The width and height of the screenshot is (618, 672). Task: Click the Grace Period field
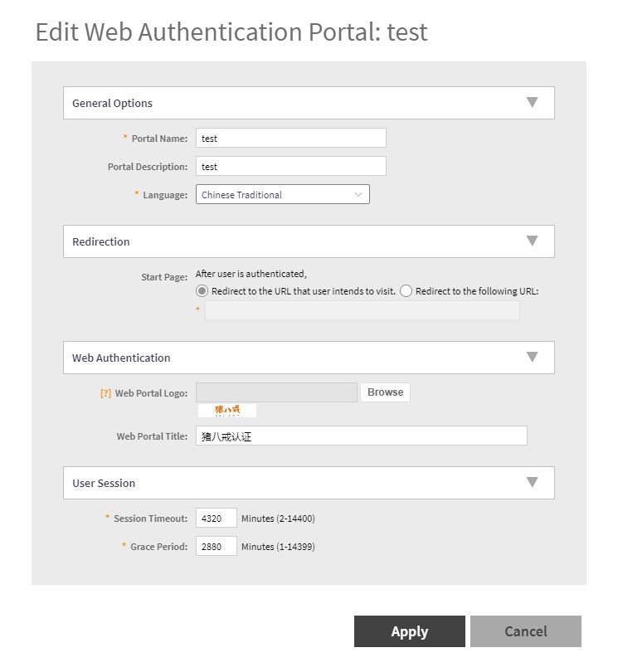pos(216,547)
